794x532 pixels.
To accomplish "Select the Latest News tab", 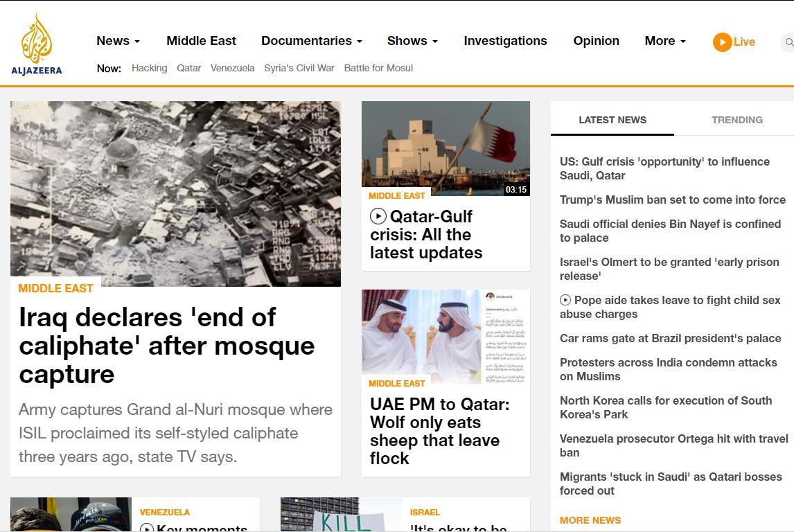I will click(x=612, y=120).
